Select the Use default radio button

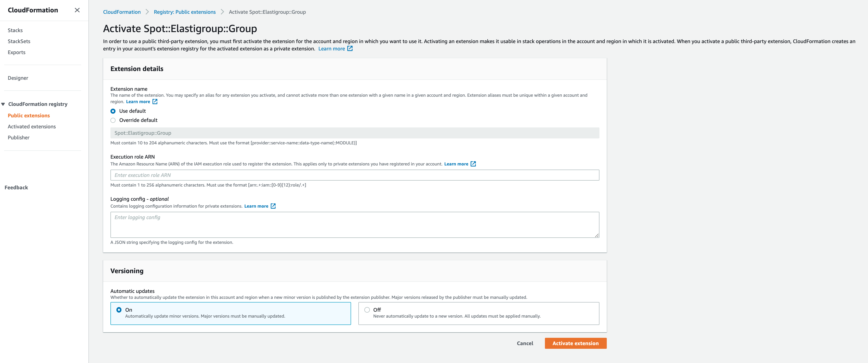click(x=113, y=111)
